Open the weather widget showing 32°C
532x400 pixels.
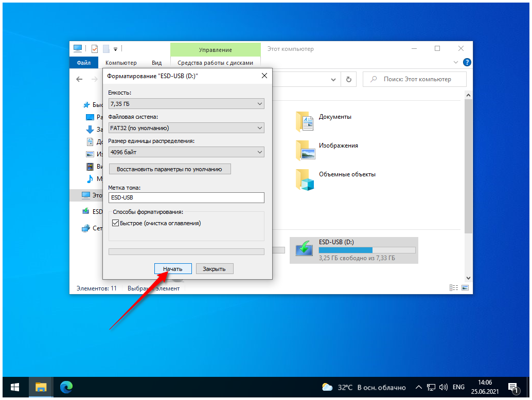(364, 387)
